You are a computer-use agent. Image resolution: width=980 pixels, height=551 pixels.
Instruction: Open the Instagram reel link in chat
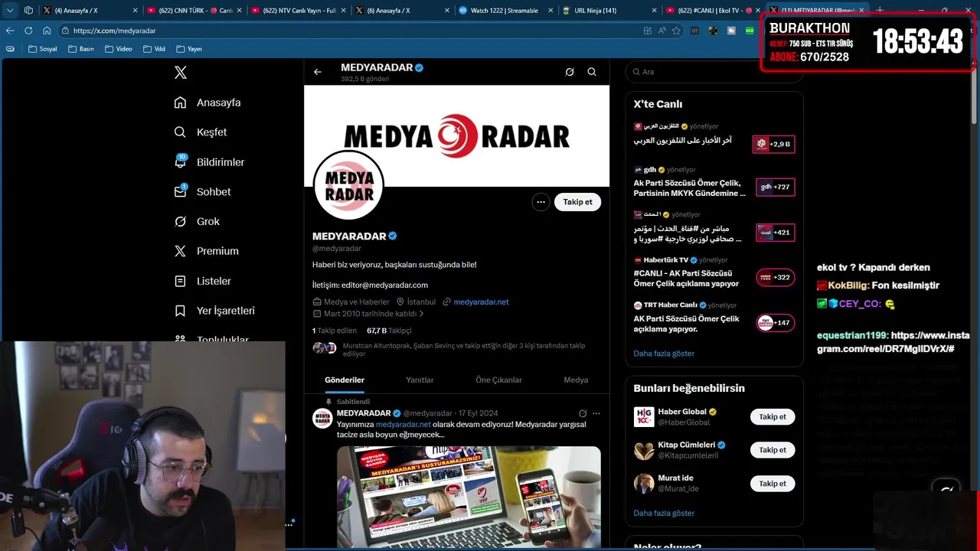pyautogui.click(x=893, y=342)
